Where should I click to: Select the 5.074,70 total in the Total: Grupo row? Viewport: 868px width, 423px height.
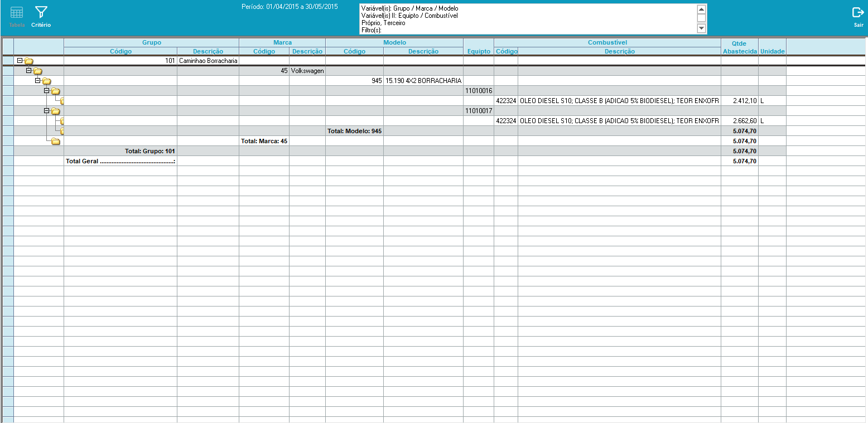(740, 152)
